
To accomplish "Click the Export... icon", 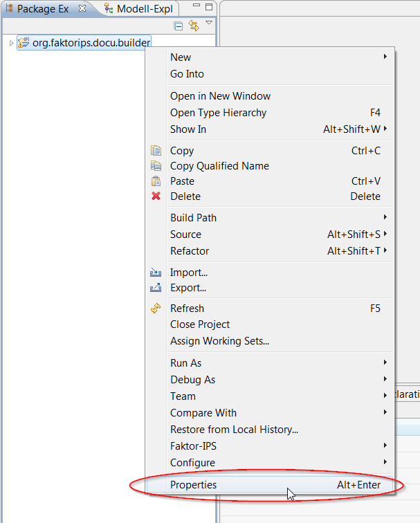I will [x=156, y=288].
